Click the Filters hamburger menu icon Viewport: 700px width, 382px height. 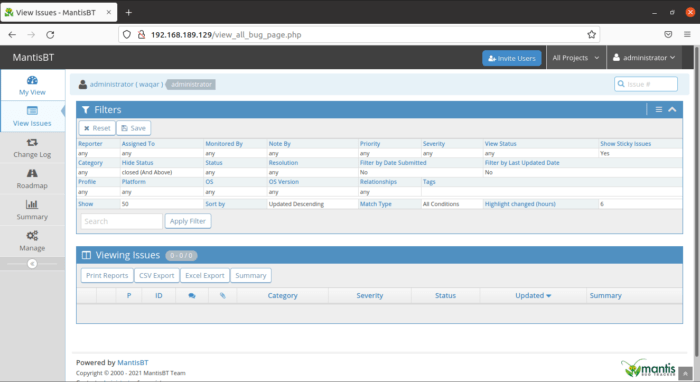[658, 109]
